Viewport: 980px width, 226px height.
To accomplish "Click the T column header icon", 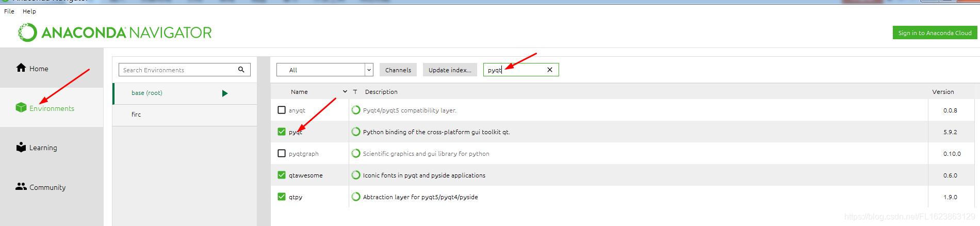I will [355, 92].
